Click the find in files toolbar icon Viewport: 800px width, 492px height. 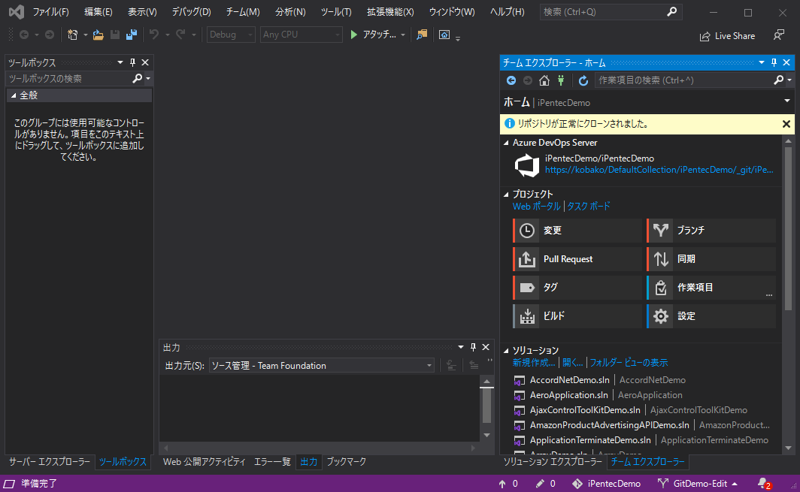point(422,35)
